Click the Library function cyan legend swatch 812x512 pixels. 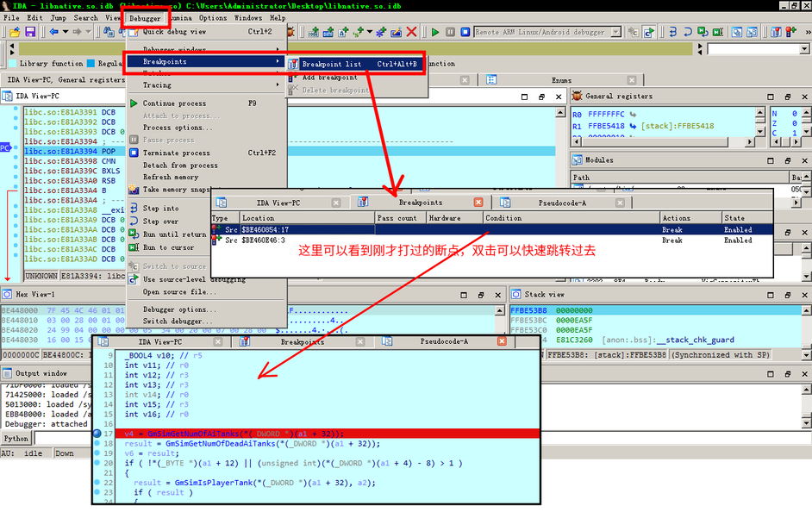tap(13, 63)
